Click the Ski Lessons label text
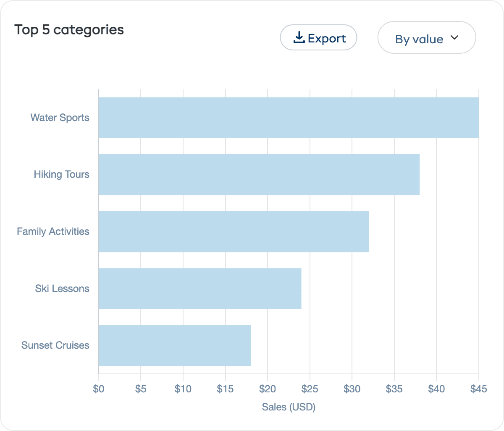 tap(62, 288)
